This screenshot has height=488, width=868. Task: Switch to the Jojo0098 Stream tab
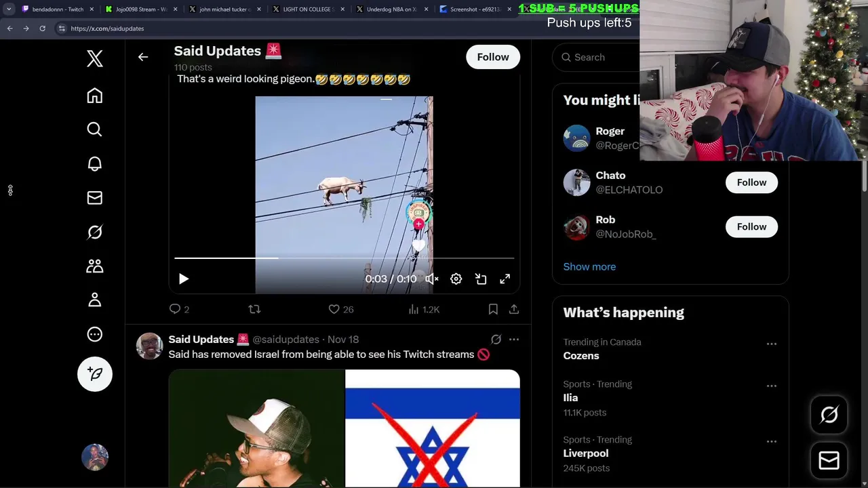(x=141, y=9)
